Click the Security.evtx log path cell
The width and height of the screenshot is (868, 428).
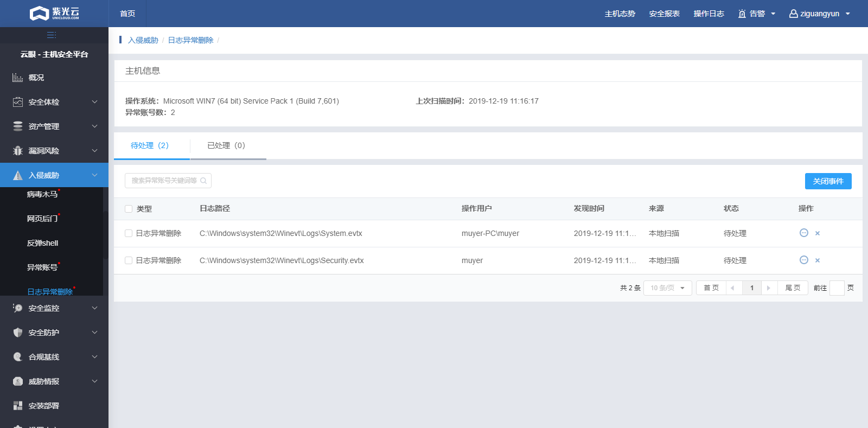click(x=282, y=260)
